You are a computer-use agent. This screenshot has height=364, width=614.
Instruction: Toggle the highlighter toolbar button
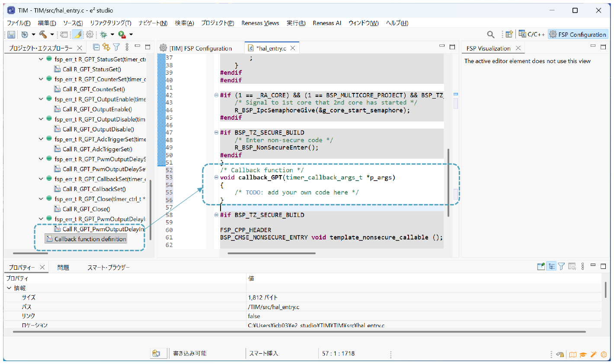coord(77,35)
